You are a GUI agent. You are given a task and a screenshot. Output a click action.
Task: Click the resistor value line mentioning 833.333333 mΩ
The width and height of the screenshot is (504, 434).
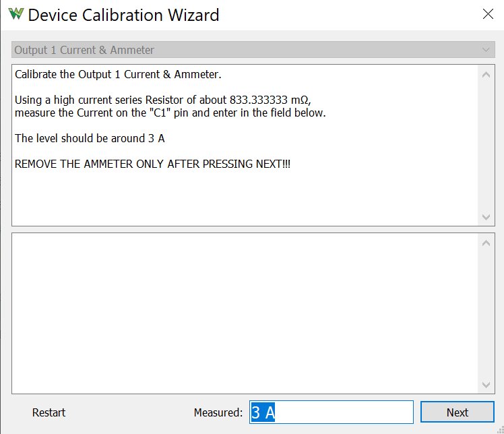(163, 100)
